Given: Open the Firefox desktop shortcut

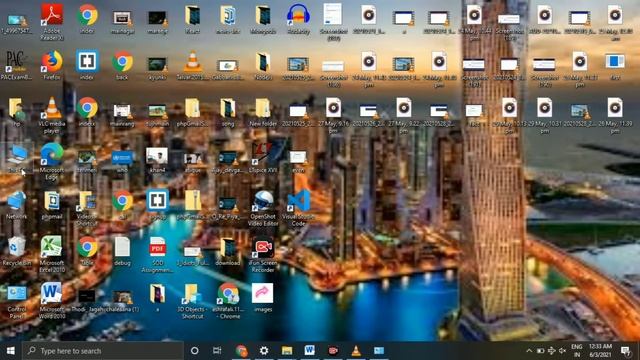Looking at the screenshot, I should 52,65.
